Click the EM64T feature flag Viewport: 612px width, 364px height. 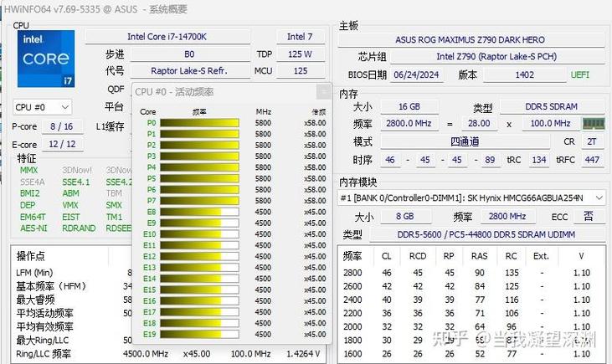(33, 217)
